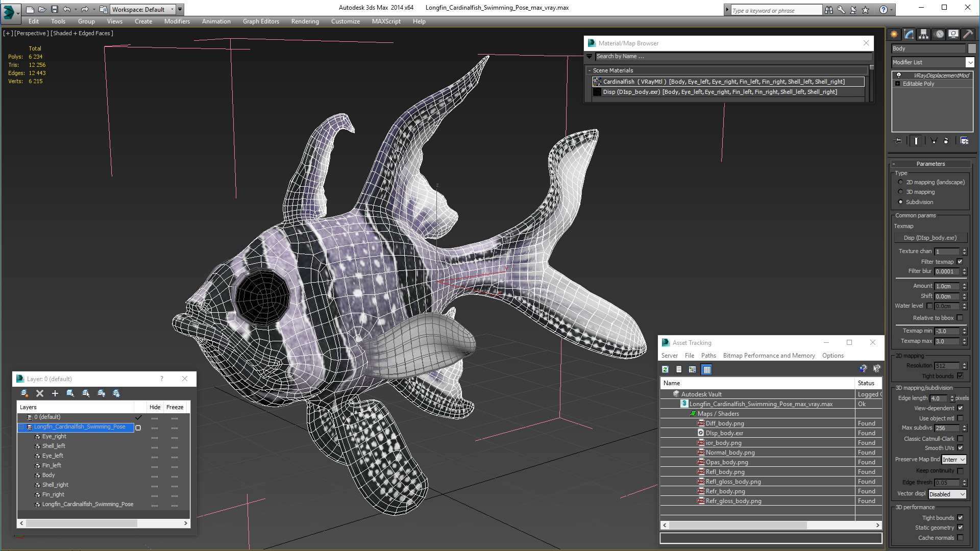Toggle VRayDisplacementMod lightbulb icon

pyautogui.click(x=899, y=76)
